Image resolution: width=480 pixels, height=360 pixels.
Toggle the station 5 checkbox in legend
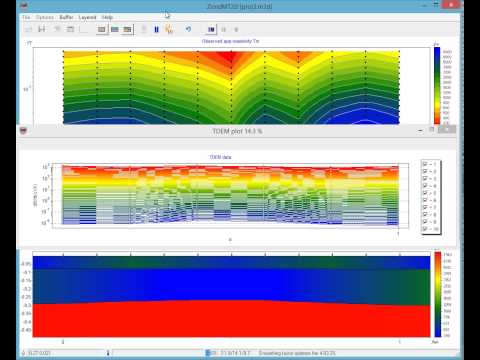[x=425, y=193]
